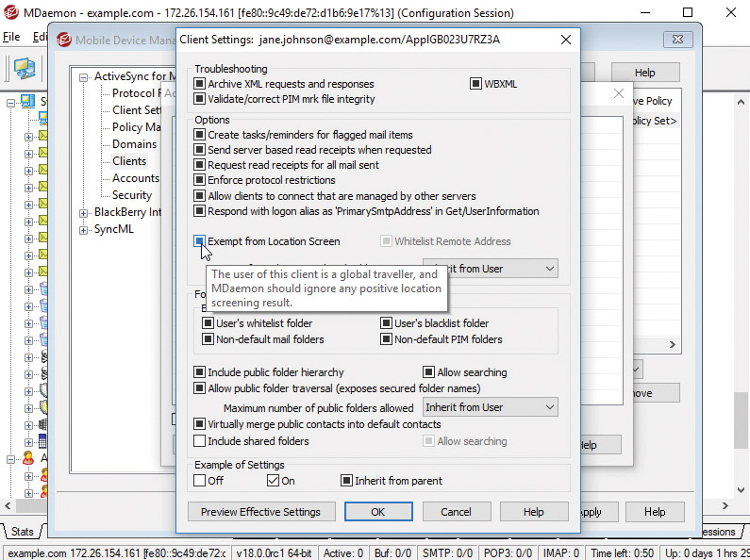Viewport: 750px width, 560px height.
Task: Toggle Non-default mail folders checkbox
Action: point(208,339)
